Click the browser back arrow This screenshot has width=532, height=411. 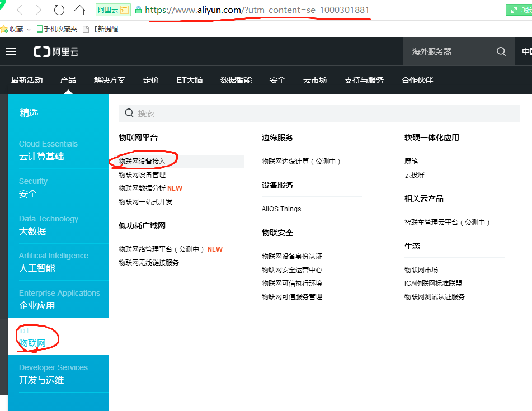(20, 10)
